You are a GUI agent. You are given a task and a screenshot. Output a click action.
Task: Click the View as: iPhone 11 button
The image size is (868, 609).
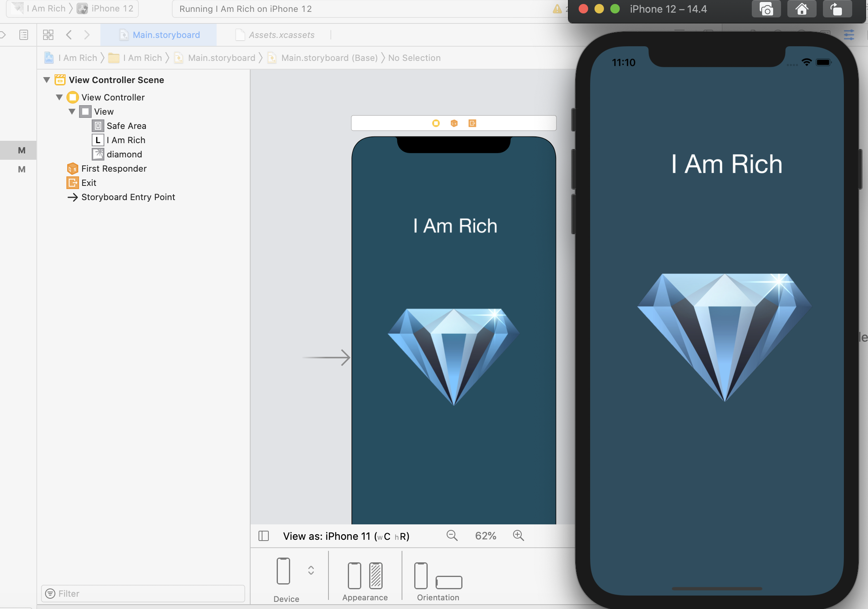[346, 536]
